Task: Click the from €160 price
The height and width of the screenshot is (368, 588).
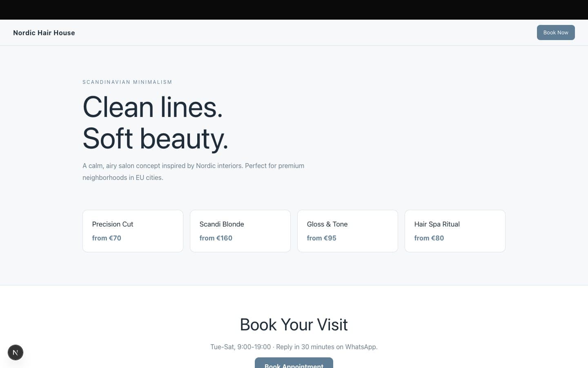Action: pyautogui.click(x=216, y=238)
